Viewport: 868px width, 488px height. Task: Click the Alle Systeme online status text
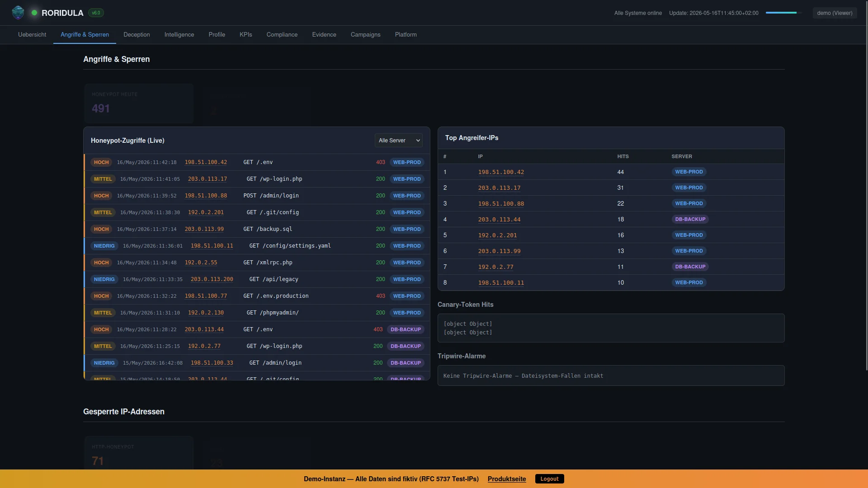(x=637, y=13)
